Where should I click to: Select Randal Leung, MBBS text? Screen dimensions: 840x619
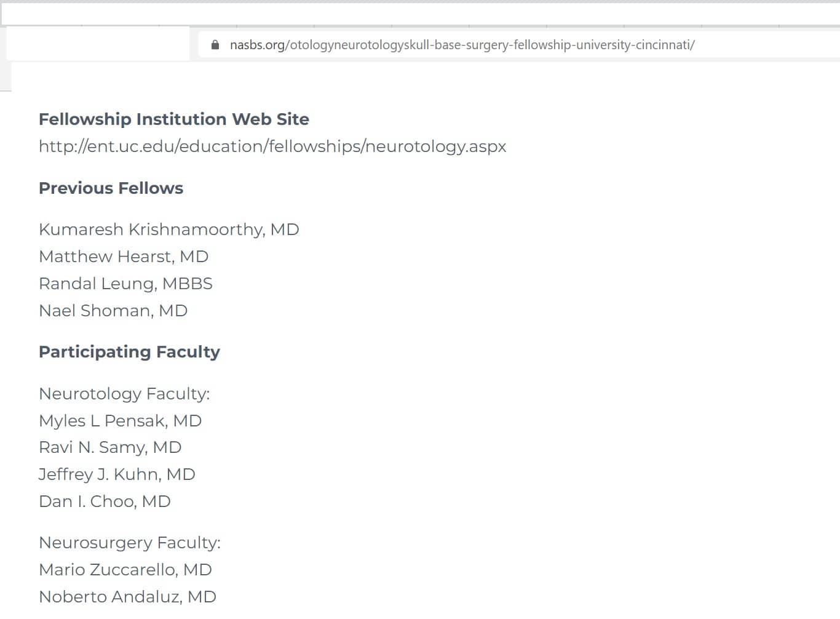point(125,284)
